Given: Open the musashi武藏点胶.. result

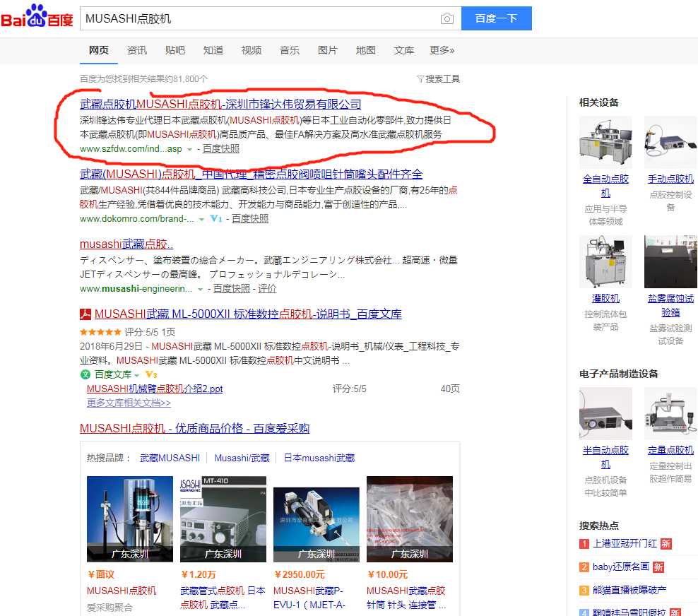Looking at the screenshot, I should tap(126, 244).
